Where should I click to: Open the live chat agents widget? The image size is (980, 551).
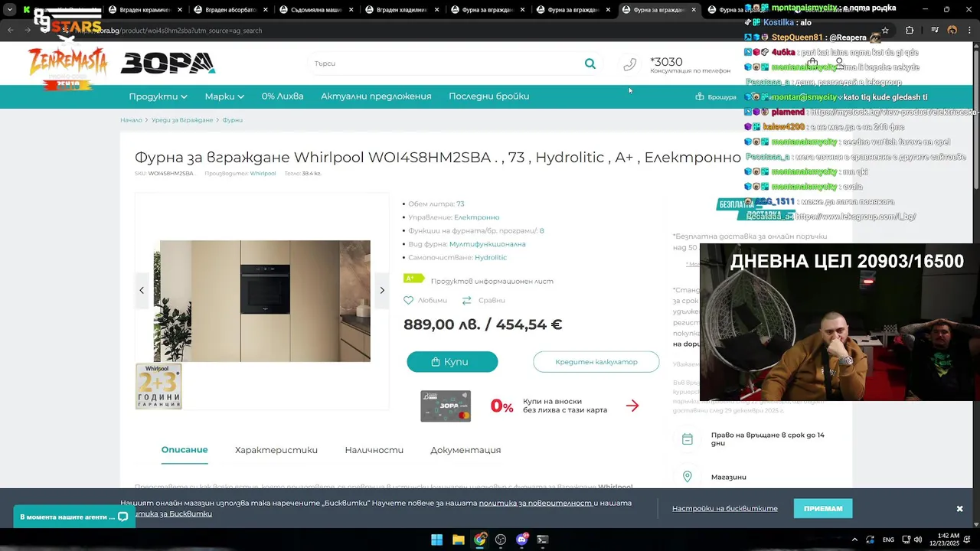pyautogui.click(x=74, y=517)
